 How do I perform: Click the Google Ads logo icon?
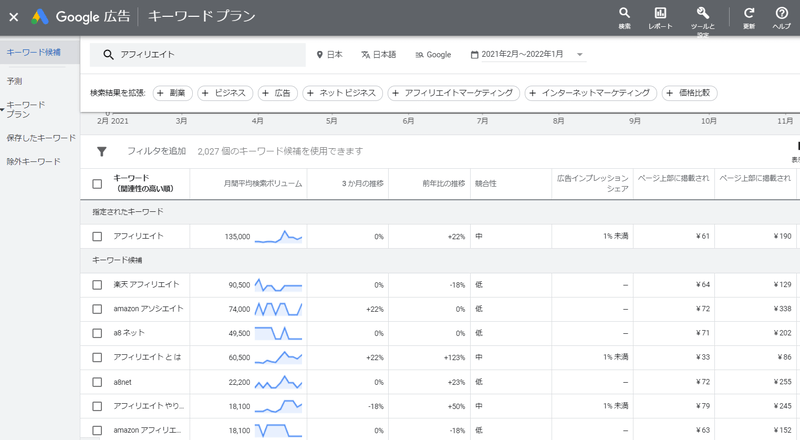click(39, 17)
